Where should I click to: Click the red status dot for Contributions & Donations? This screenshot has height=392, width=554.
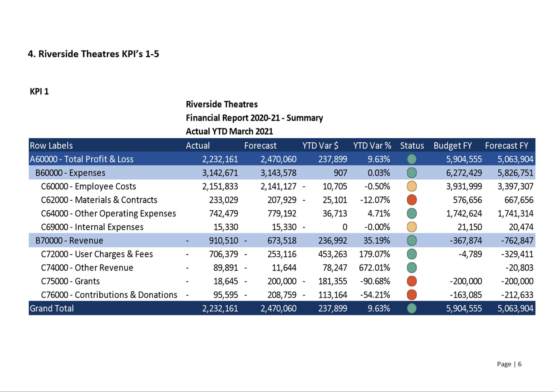pos(412,295)
